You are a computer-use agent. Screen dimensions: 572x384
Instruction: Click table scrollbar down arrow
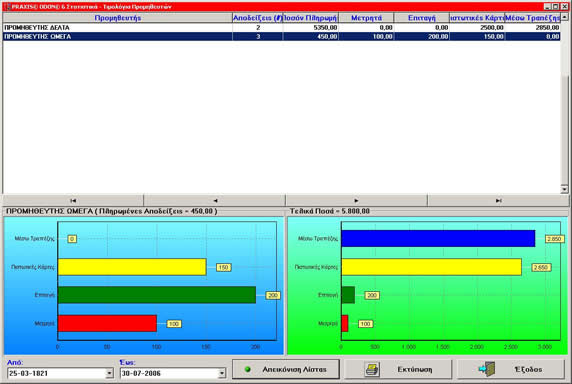[x=564, y=189]
